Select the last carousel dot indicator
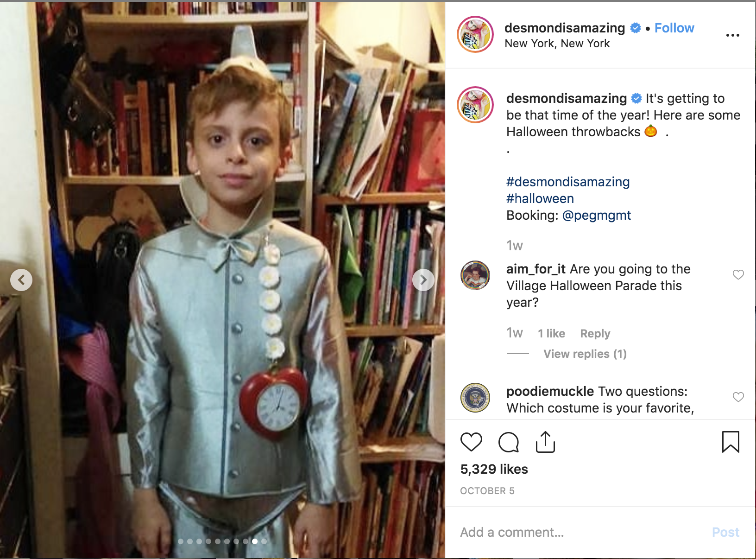756x559 pixels. [x=264, y=541]
